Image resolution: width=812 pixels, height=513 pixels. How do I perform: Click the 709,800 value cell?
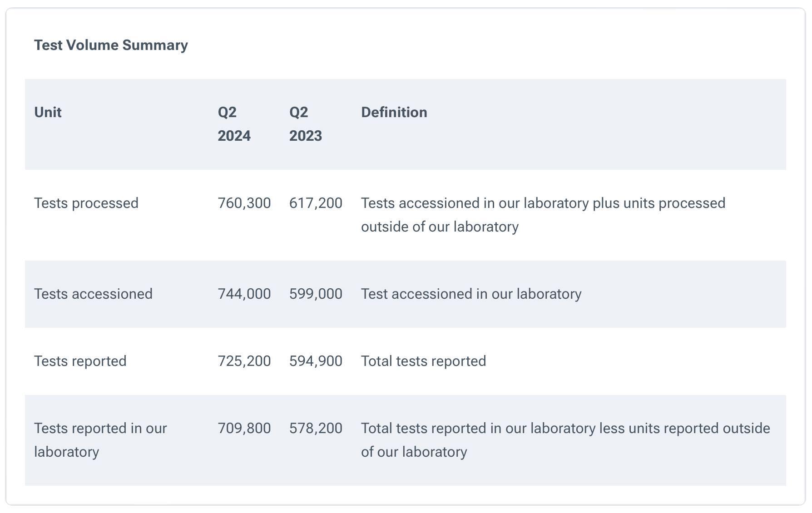click(244, 428)
